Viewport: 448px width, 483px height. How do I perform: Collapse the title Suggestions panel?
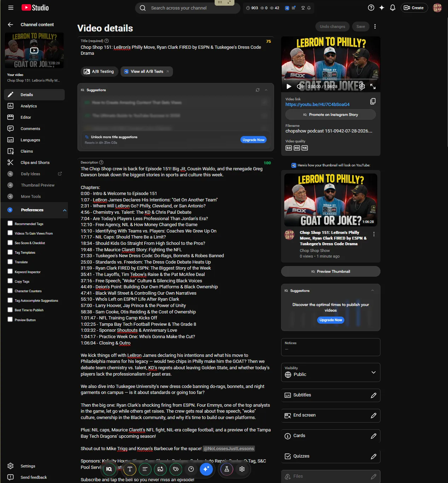point(266,90)
